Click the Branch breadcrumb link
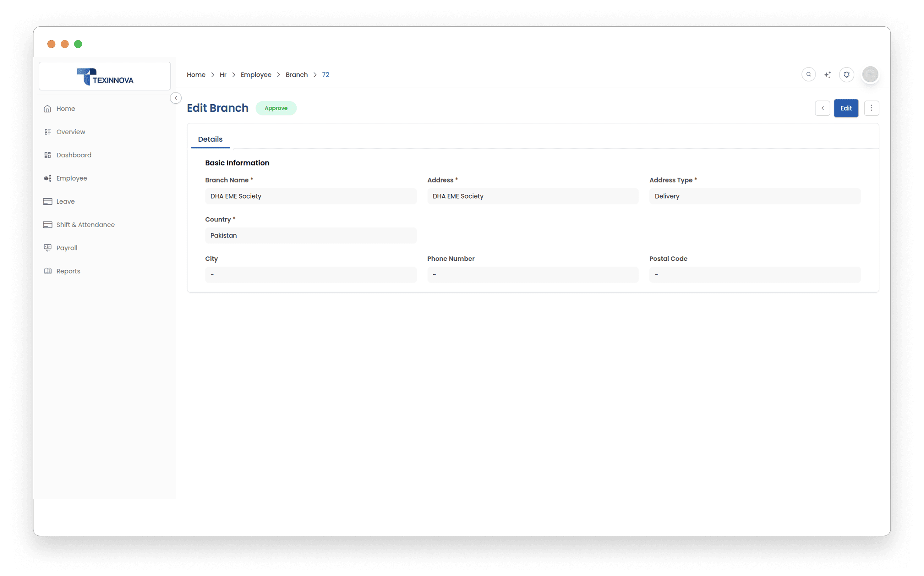 296,75
